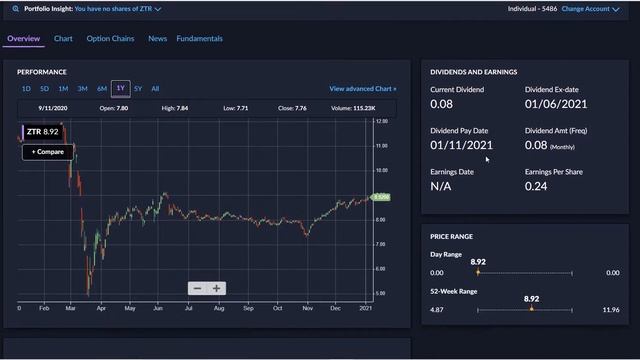This screenshot has width=640, height=360.
Task: Click the Dividend Pay Date value 01/11/2021
Action: [461, 145]
